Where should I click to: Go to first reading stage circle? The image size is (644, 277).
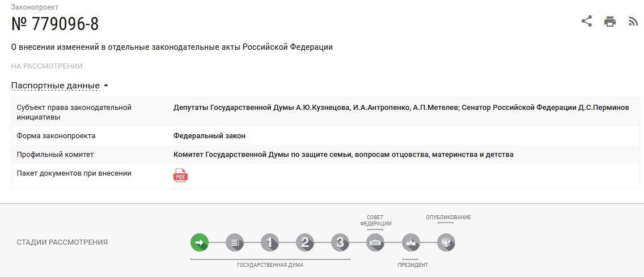coord(270,243)
